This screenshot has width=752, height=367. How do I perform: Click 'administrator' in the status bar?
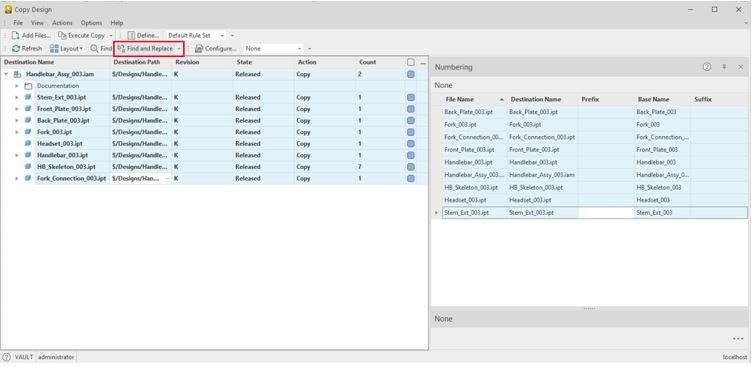click(x=56, y=357)
